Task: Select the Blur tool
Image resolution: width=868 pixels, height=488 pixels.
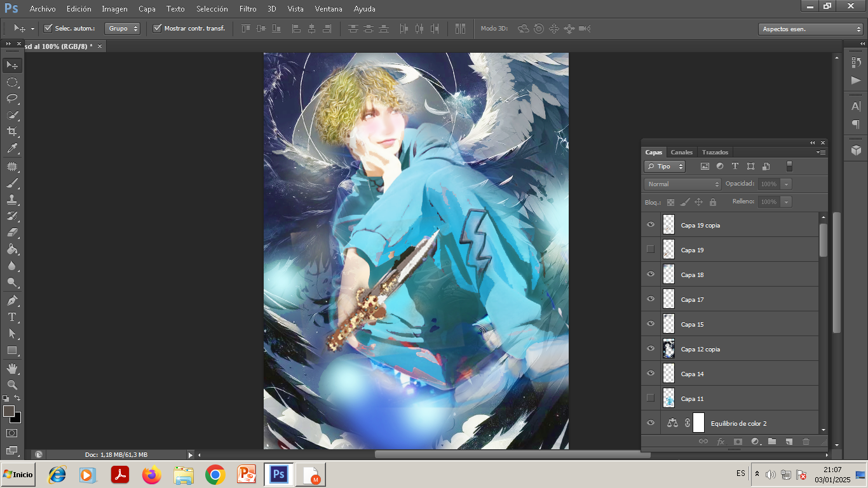Action: click(12, 266)
